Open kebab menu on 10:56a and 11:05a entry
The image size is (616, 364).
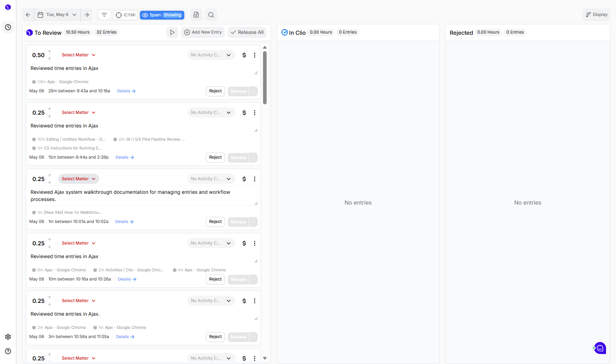click(255, 301)
